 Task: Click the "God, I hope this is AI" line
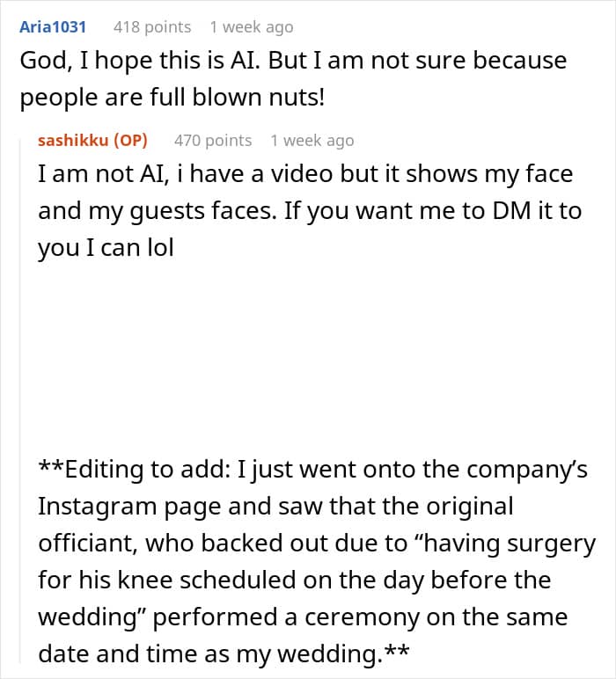(x=292, y=62)
